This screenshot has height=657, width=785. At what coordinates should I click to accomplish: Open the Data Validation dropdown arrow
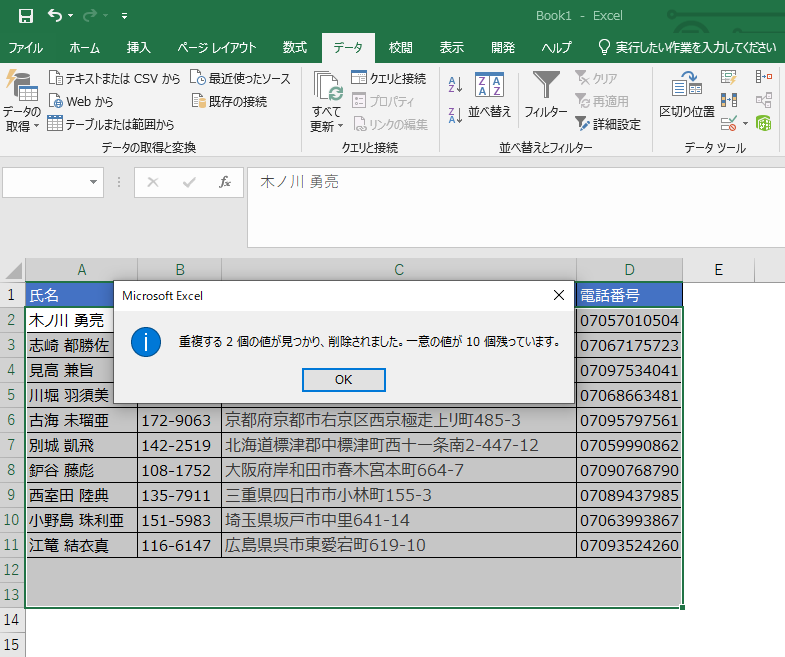coord(745,124)
